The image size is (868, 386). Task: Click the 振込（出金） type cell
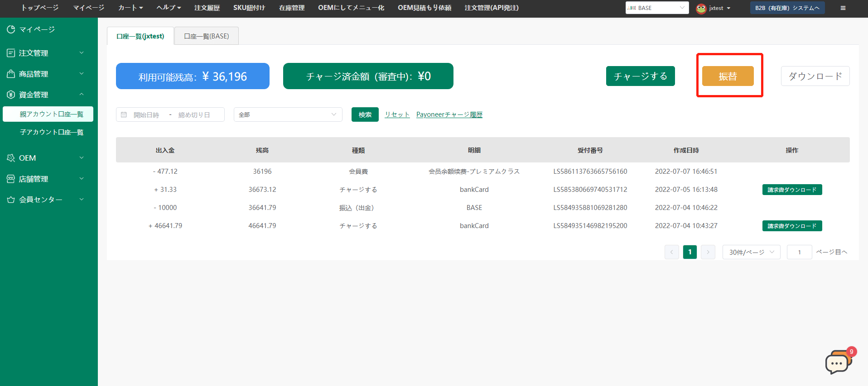(x=358, y=208)
